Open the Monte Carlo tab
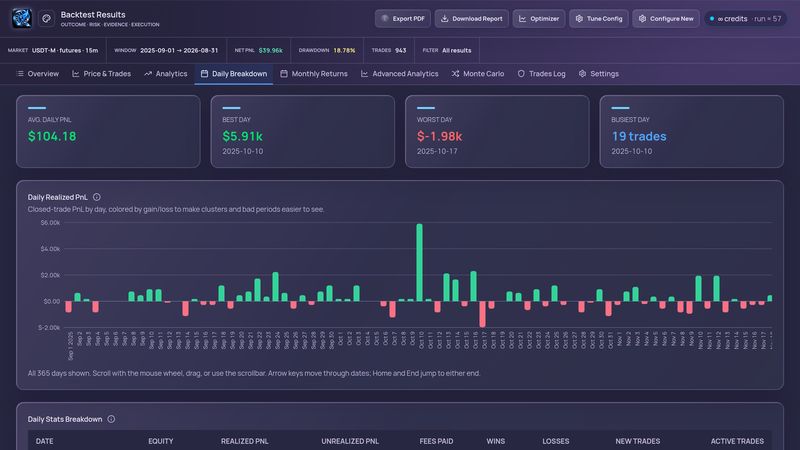The width and height of the screenshot is (800, 450). click(478, 73)
